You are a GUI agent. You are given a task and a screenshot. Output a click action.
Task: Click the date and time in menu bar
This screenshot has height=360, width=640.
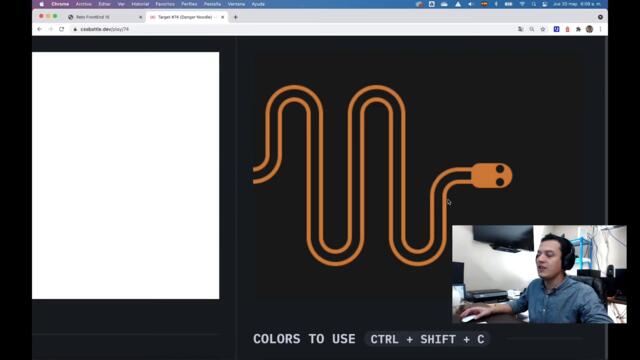[576, 4]
